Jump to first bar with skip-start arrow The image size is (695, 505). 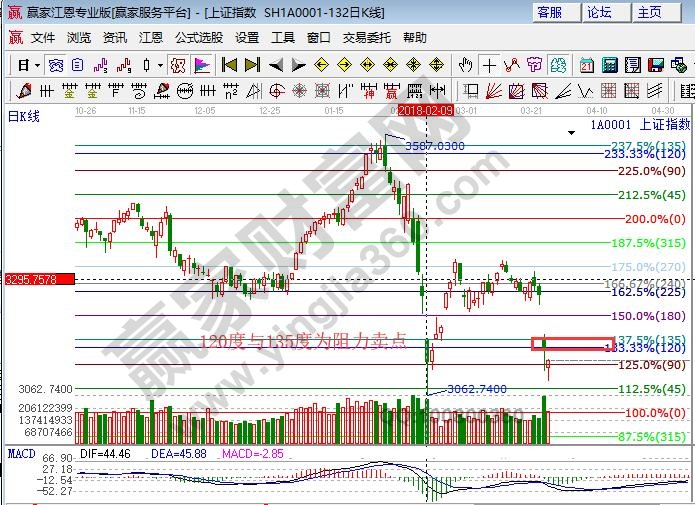click(229, 65)
